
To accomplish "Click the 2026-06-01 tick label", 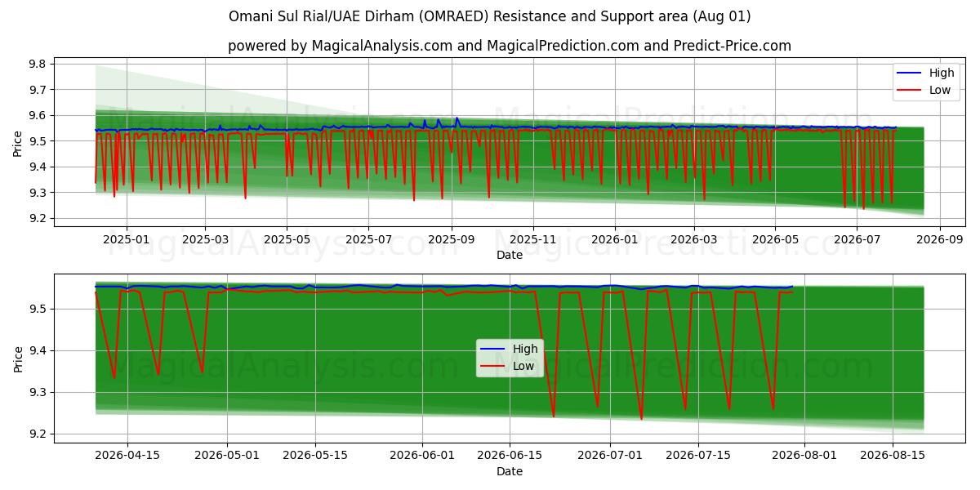I will pyautogui.click(x=422, y=455).
